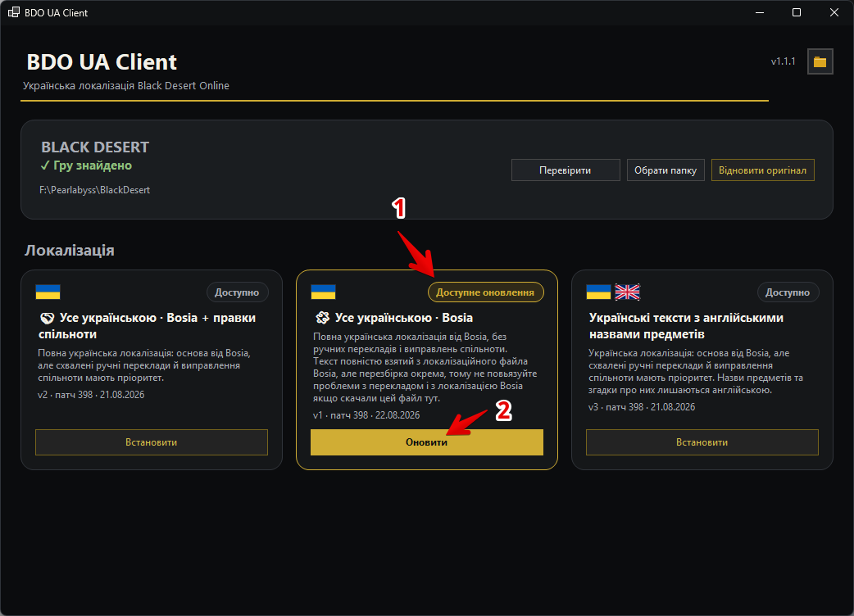Click the Доступне оновлення badge
Viewport: 854px width, 616px height.
point(485,292)
